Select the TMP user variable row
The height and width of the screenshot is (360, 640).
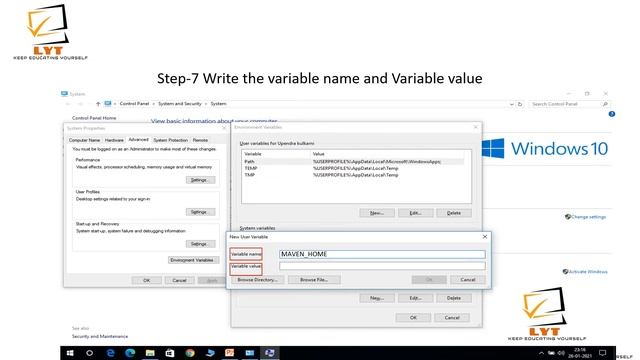coord(353,175)
